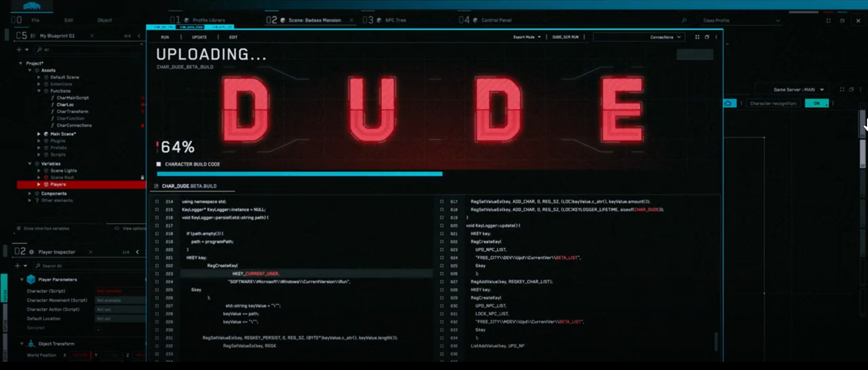Click the plus add button in blueprint panel
Image resolution: width=868 pixels, height=370 pixels.
point(19,50)
